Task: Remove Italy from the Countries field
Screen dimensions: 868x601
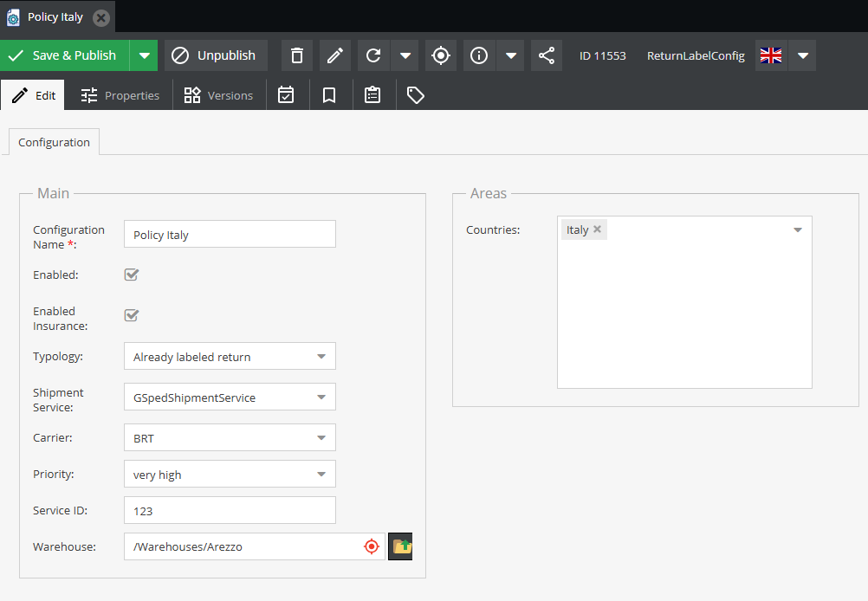Action: pyautogui.click(x=595, y=229)
